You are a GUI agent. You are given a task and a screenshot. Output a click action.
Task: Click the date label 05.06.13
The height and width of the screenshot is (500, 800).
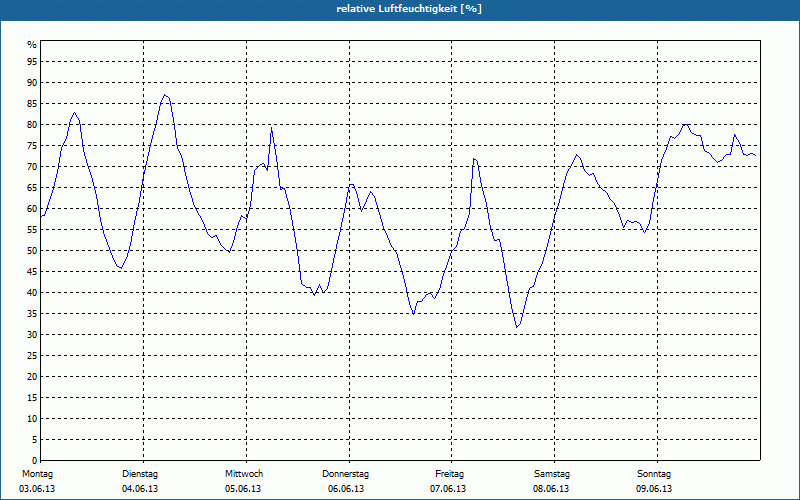pyautogui.click(x=243, y=489)
